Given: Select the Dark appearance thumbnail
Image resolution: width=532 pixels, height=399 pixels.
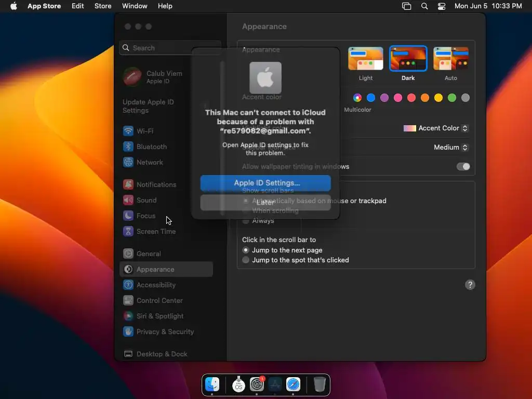Looking at the screenshot, I should 408,58.
